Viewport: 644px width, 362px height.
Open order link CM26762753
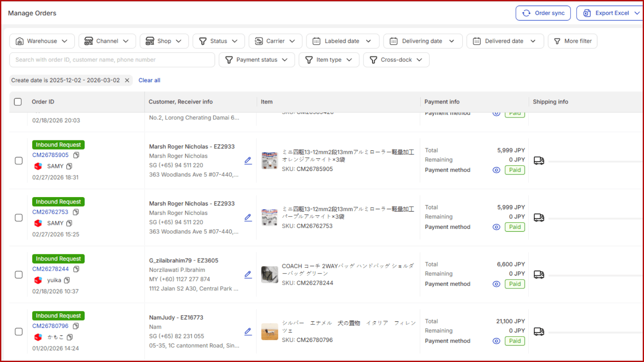(50, 212)
